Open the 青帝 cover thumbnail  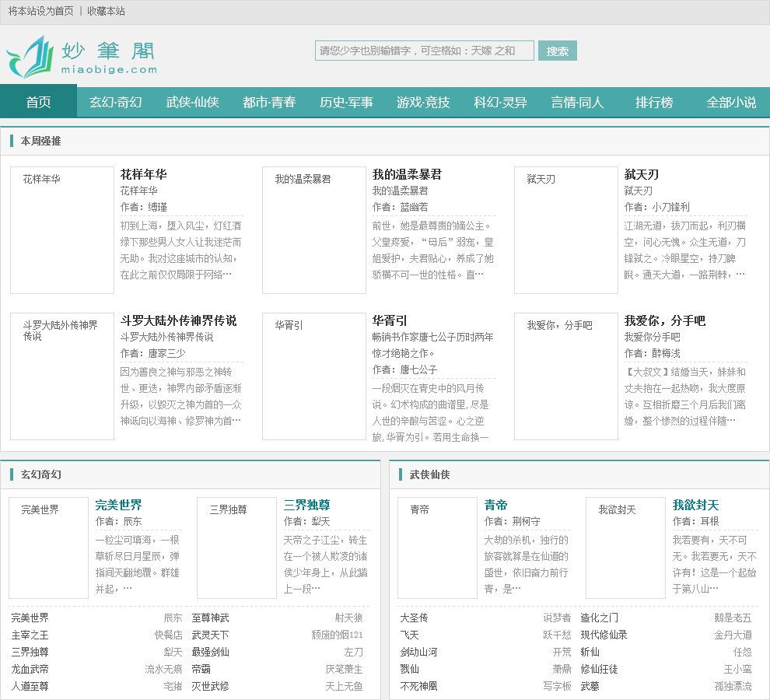click(437, 548)
